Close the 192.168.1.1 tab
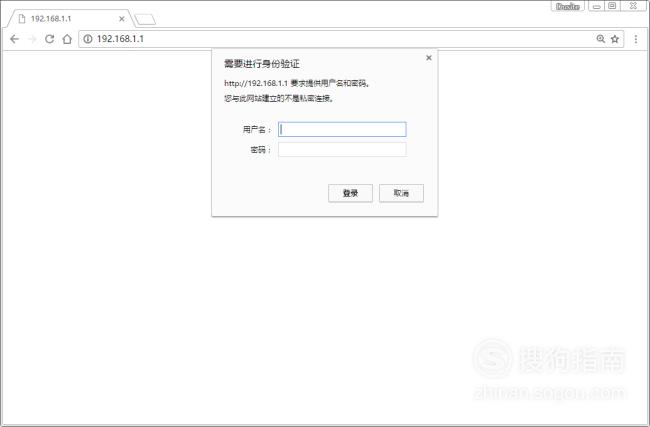650x427 pixels. tap(121, 19)
